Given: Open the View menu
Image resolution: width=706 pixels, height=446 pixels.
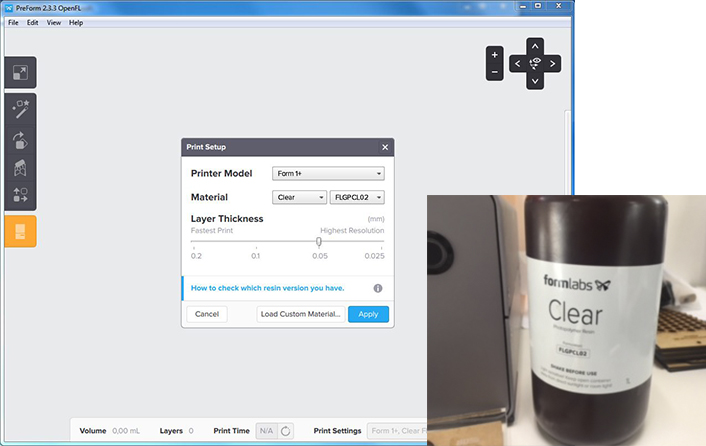Looking at the screenshot, I should coord(54,23).
